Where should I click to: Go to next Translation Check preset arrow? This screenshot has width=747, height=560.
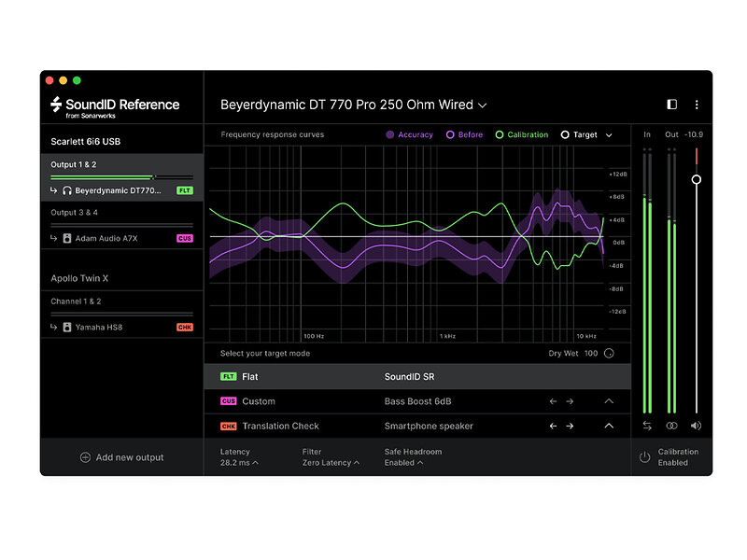(570, 426)
